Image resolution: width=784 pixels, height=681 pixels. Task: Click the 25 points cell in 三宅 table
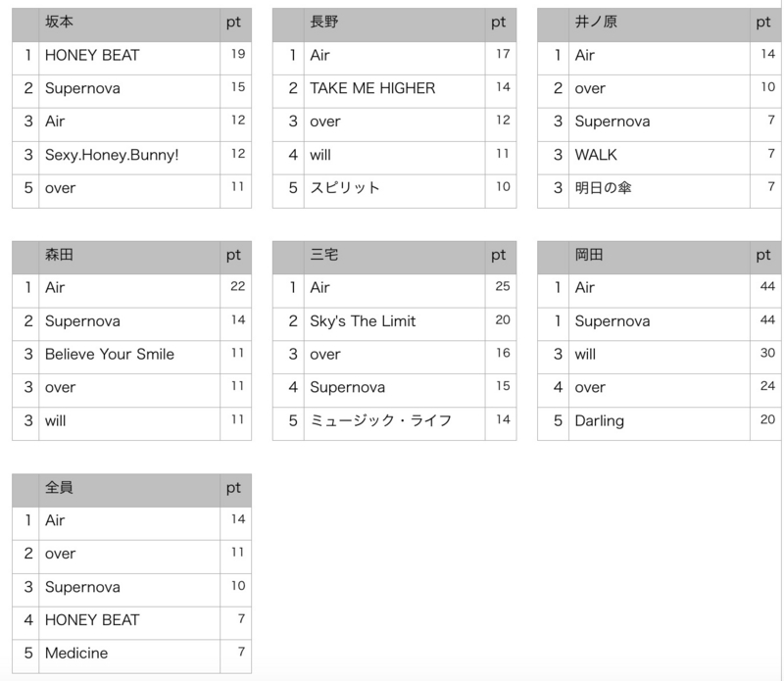coord(501,290)
